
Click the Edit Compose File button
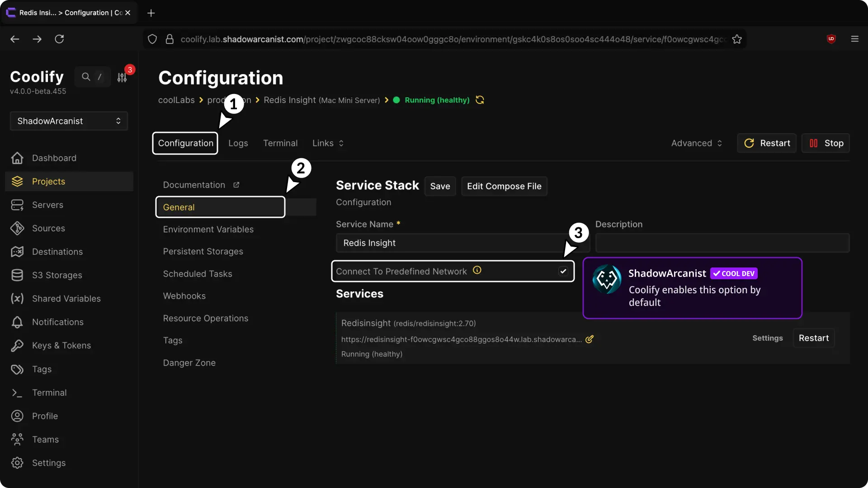click(x=504, y=186)
